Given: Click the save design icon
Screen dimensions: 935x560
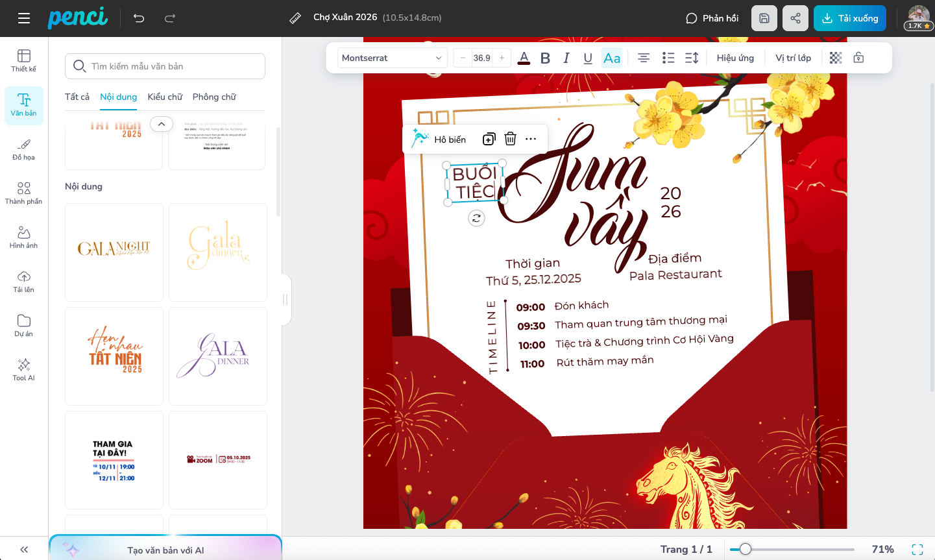Looking at the screenshot, I should tap(764, 18).
